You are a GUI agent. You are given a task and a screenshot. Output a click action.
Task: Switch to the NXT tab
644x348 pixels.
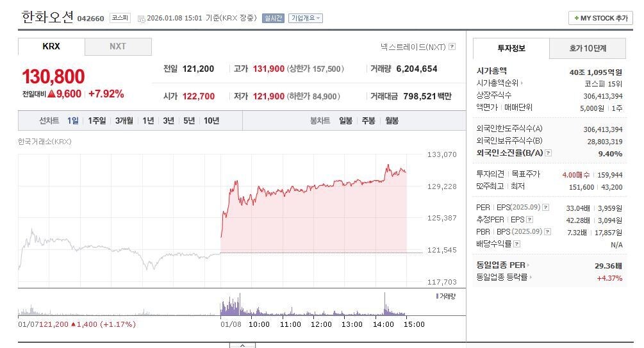pyautogui.click(x=118, y=46)
